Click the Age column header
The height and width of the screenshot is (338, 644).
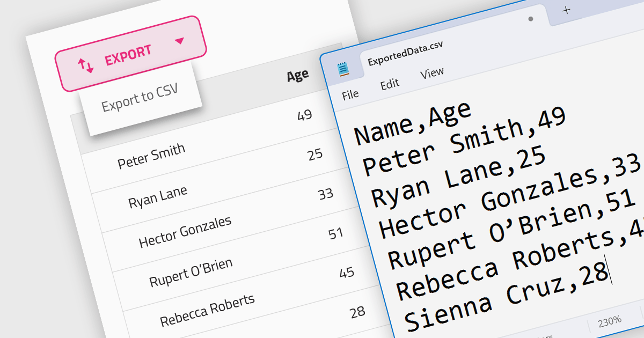point(297,76)
